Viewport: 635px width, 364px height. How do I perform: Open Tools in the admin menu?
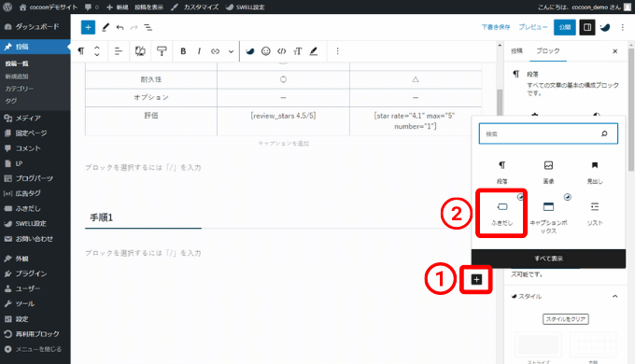point(35,303)
